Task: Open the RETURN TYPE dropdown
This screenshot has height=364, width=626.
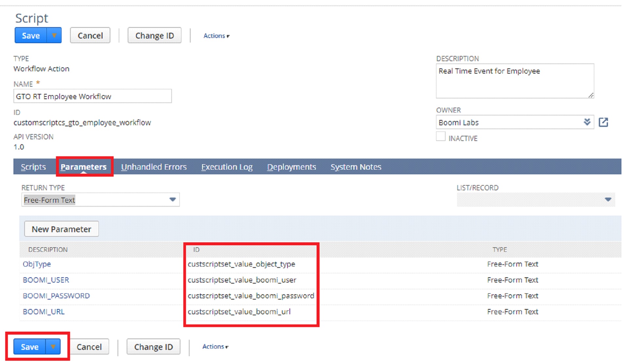Action: 173,199
